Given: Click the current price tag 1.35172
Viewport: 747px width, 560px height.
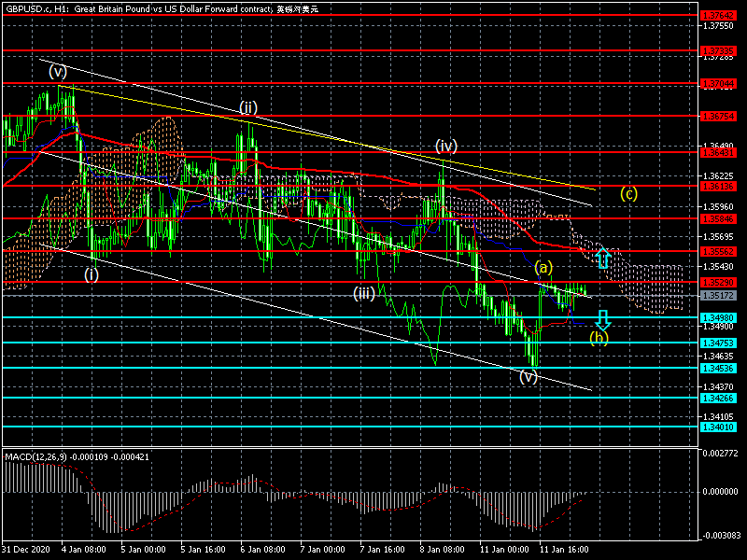Looking at the screenshot, I should coord(718,296).
